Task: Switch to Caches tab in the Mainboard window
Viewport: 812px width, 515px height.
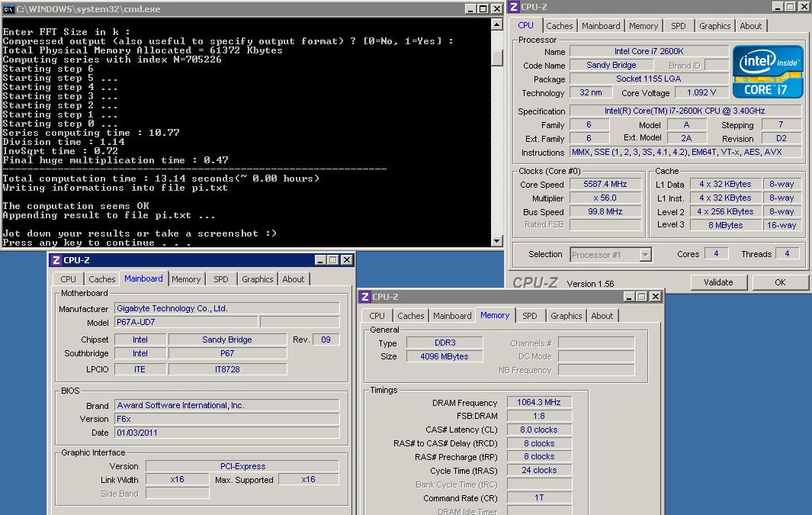Action: point(101,279)
